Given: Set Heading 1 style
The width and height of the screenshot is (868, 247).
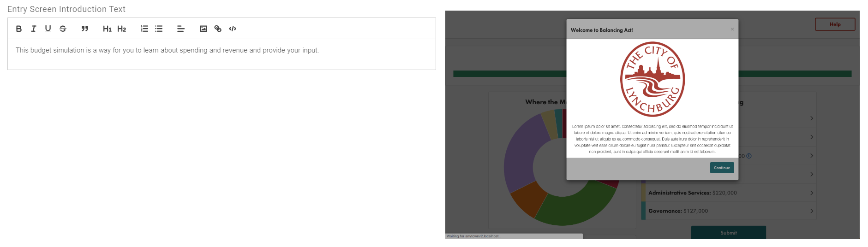Looking at the screenshot, I should click(107, 29).
